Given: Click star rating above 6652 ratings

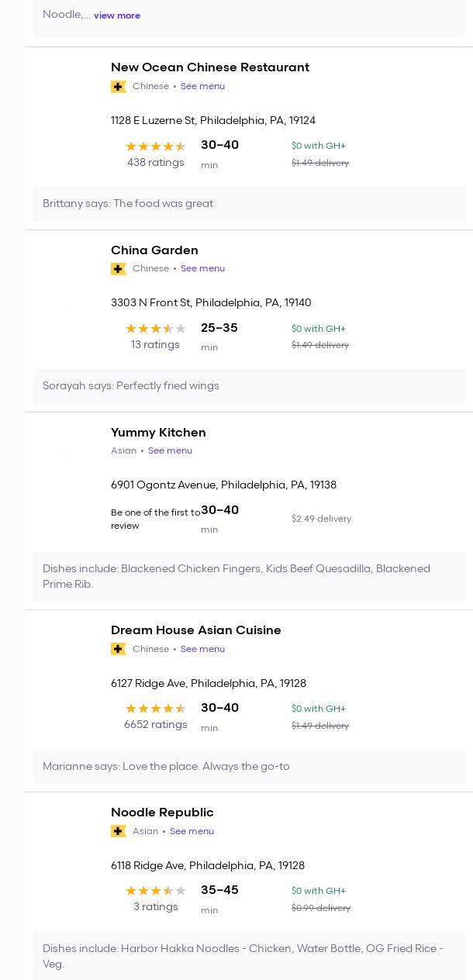Looking at the screenshot, I should pyautogui.click(x=155, y=709).
